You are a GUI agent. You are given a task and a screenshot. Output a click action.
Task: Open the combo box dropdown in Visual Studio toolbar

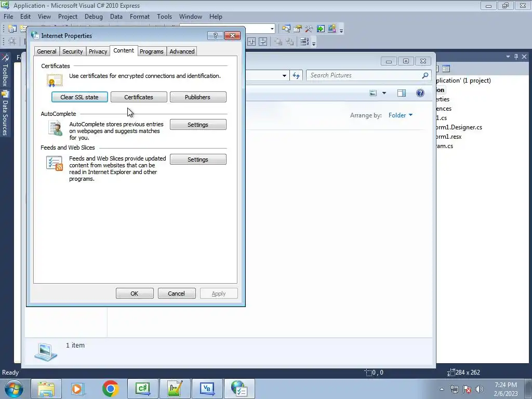pos(272,29)
